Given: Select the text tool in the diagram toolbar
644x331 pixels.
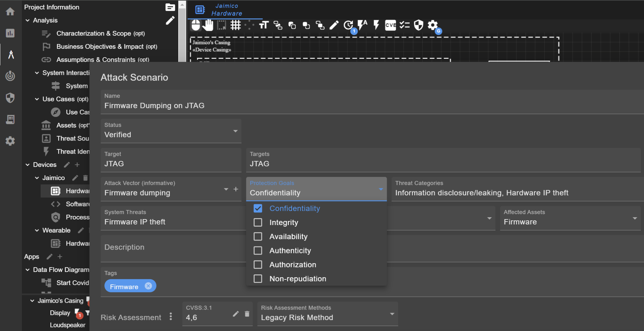Looking at the screenshot, I should pos(264,25).
